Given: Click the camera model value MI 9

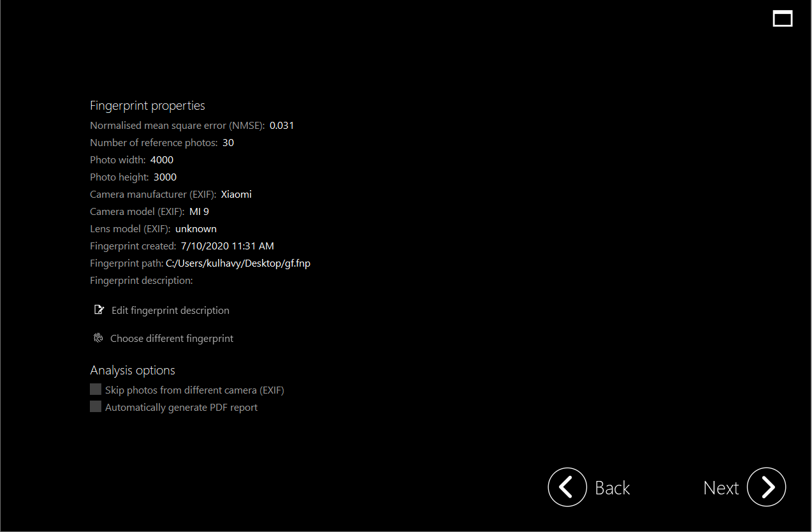Looking at the screenshot, I should [x=199, y=211].
